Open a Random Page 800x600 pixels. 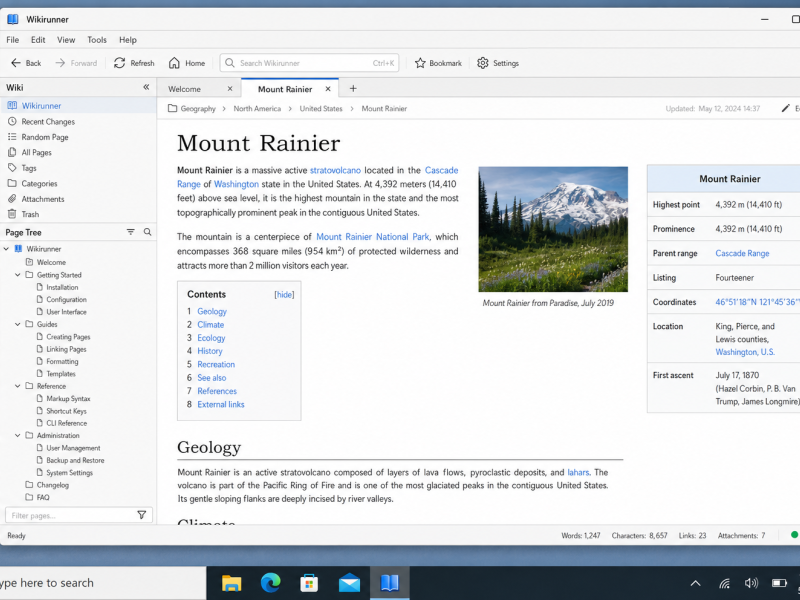pyautogui.click(x=78, y=137)
